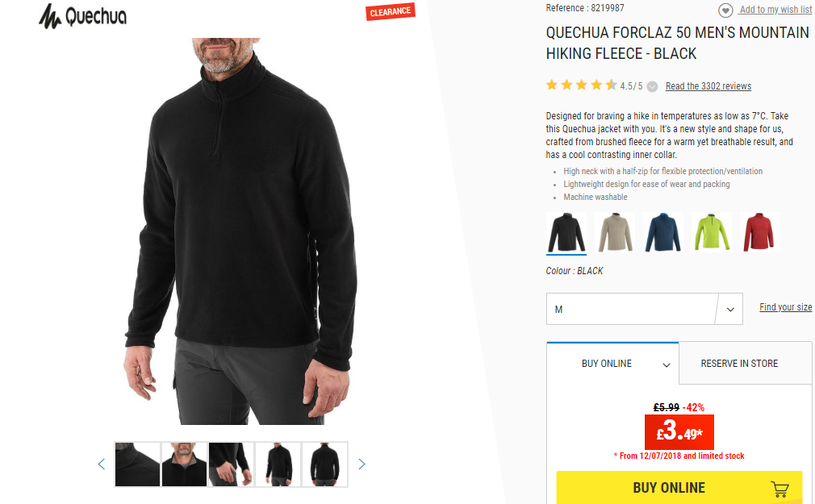Open the Find your size link
This screenshot has width=815, height=504.
[x=785, y=307]
